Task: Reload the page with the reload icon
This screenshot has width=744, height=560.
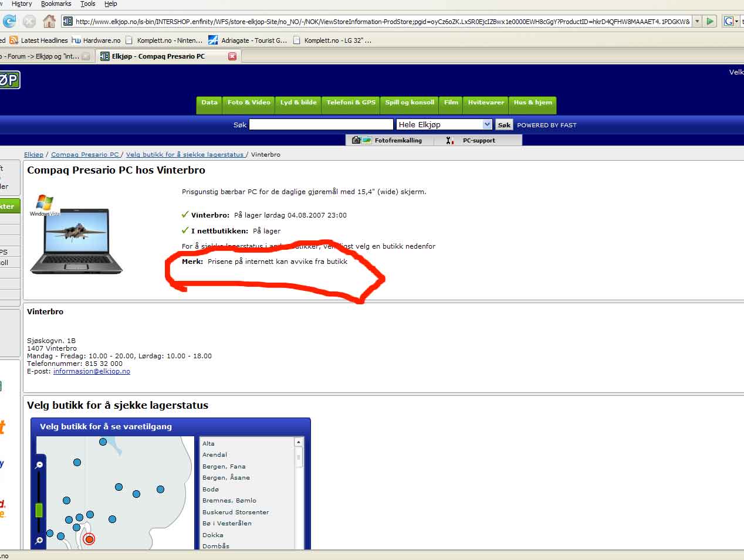Action: click(9, 21)
